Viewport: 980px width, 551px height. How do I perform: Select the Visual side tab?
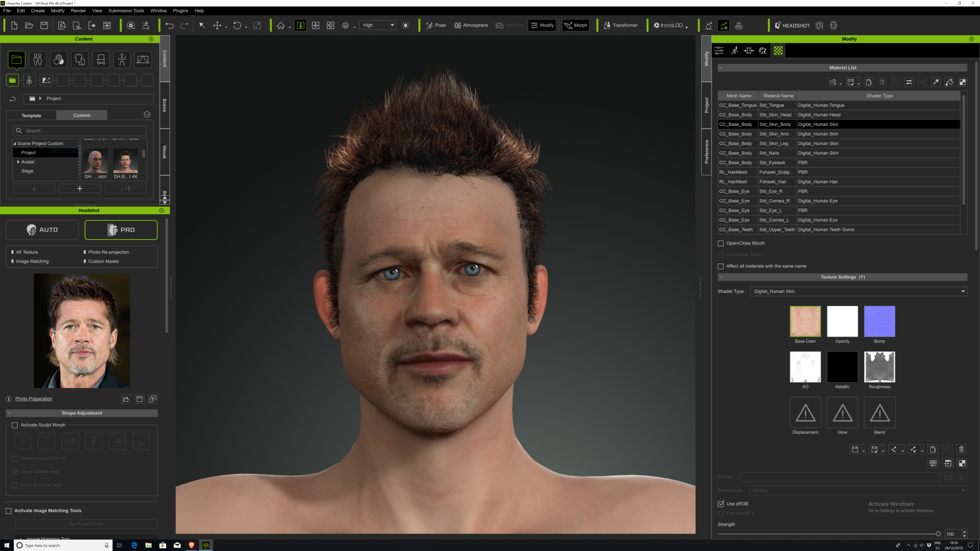tap(165, 152)
